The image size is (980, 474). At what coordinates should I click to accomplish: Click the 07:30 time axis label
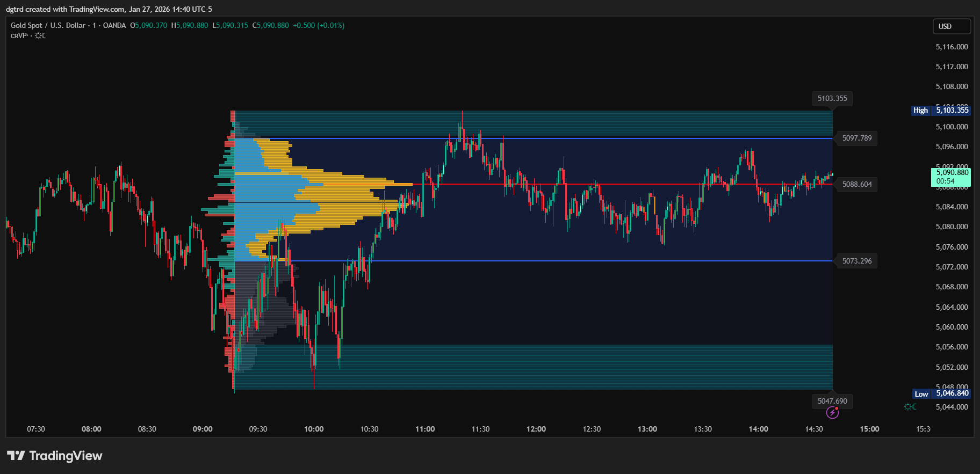click(36, 429)
